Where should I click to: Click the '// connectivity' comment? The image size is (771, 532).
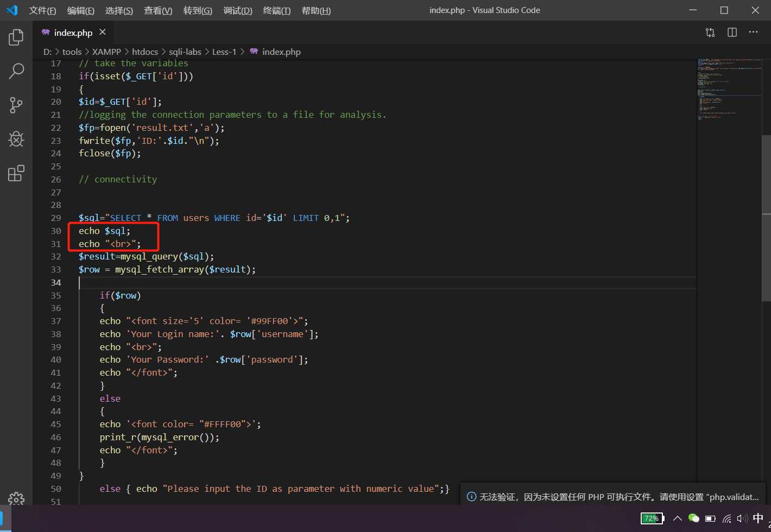118,179
